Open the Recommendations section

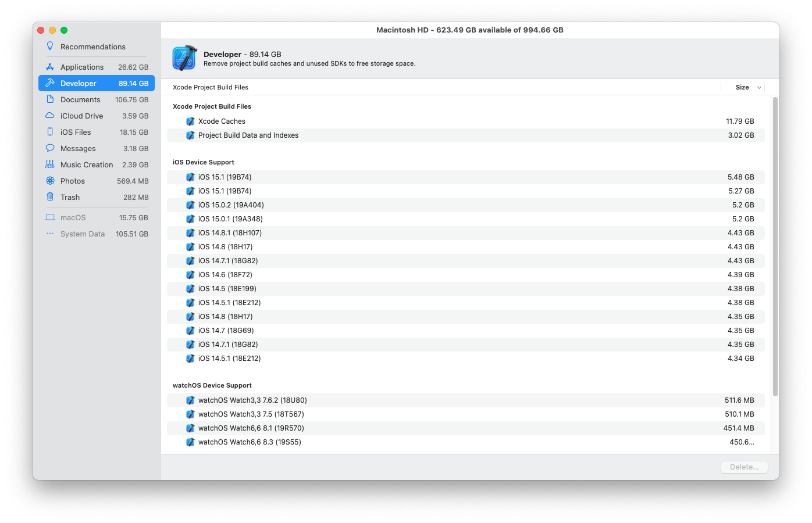click(97, 46)
